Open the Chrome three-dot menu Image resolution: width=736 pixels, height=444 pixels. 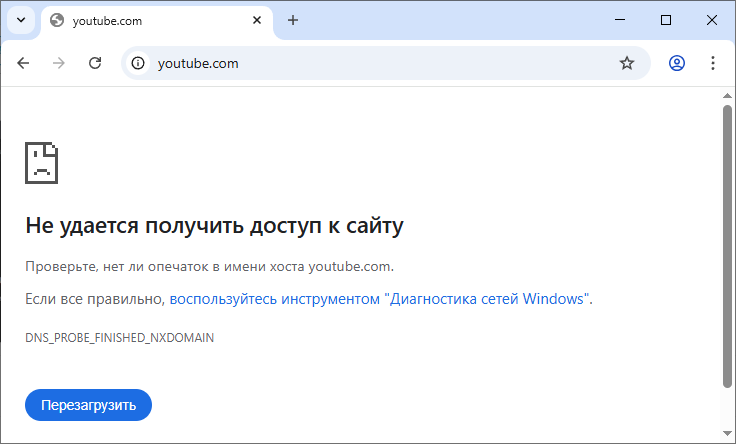click(713, 63)
